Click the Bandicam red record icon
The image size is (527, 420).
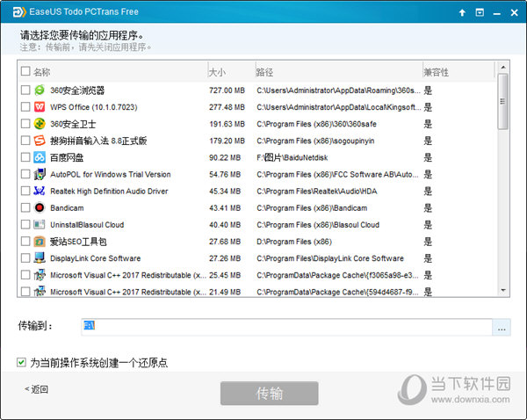(x=40, y=208)
